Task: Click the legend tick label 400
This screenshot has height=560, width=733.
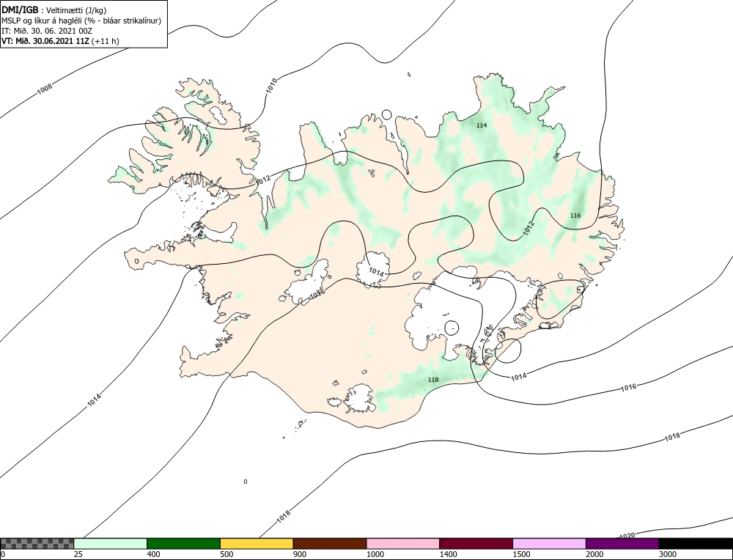Action: click(153, 554)
